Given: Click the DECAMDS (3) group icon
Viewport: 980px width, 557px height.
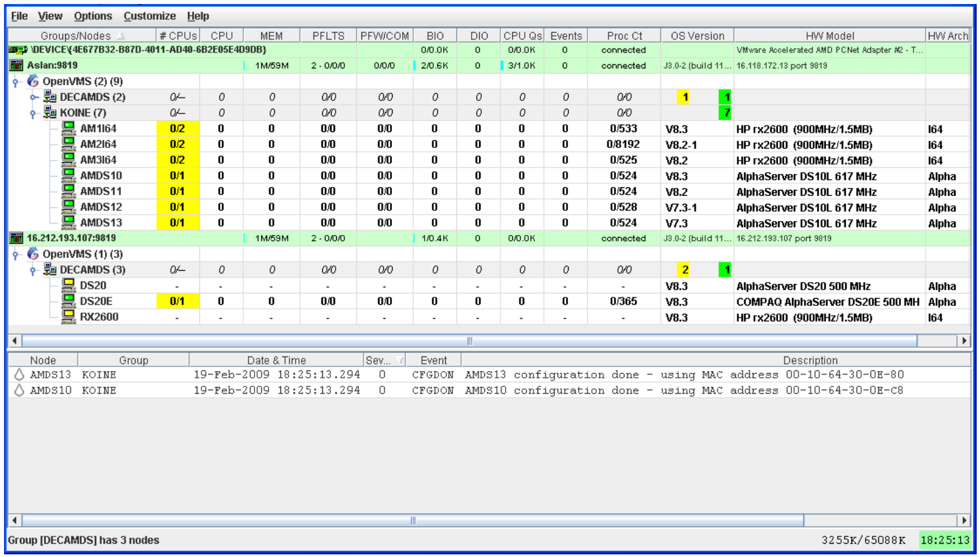Looking at the screenshot, I should (50, 270).
